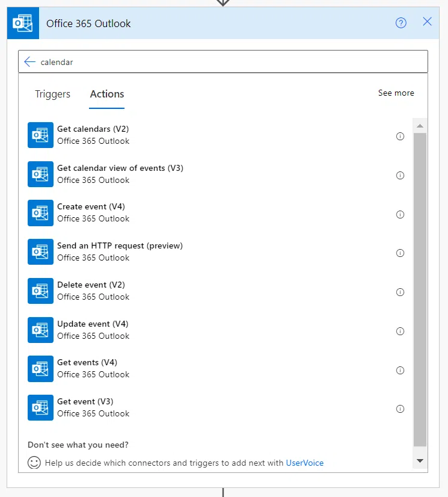Click the See more link
Screen dimensions: 448x497
[396, 93]
